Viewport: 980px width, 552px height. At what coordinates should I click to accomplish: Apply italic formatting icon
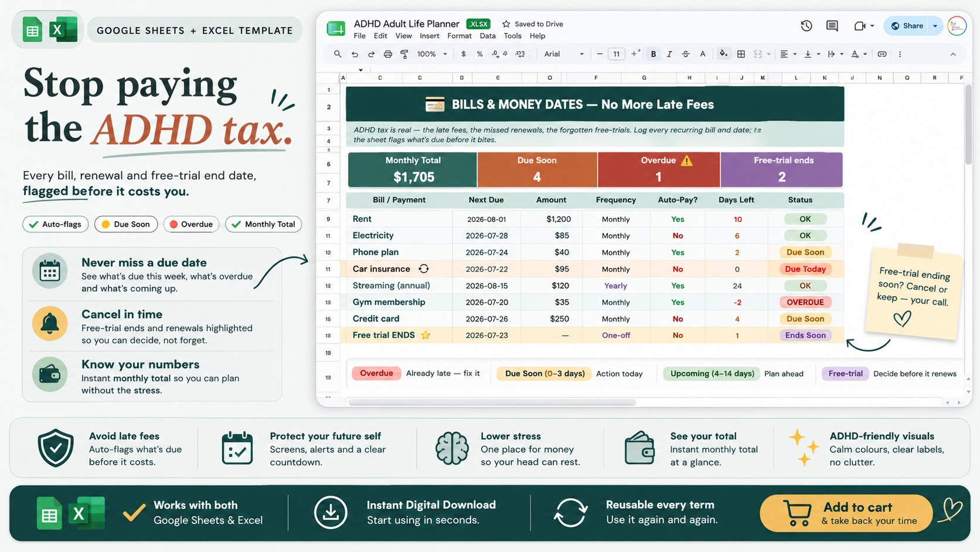point(669,54)
